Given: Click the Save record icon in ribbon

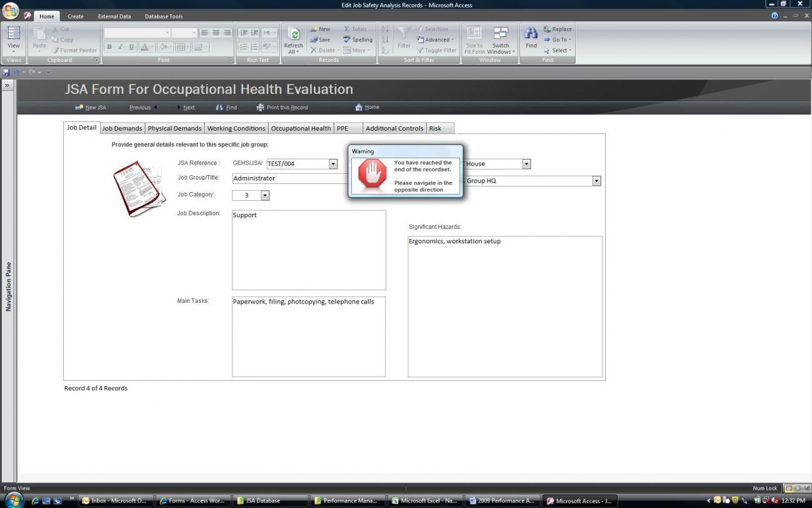Looking at the screenshot, I should (314, 39).
